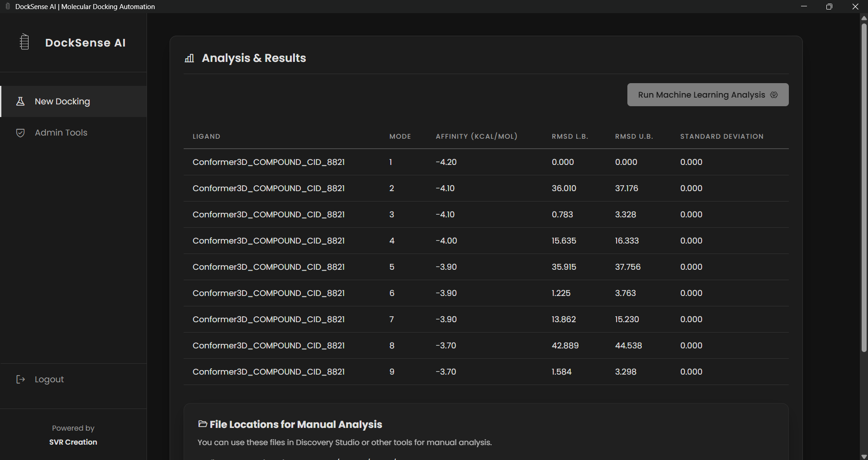This screenshot has width=868, height=460.
Task: Click the flask icon beside New Docking
Action: tap(20, 101)
